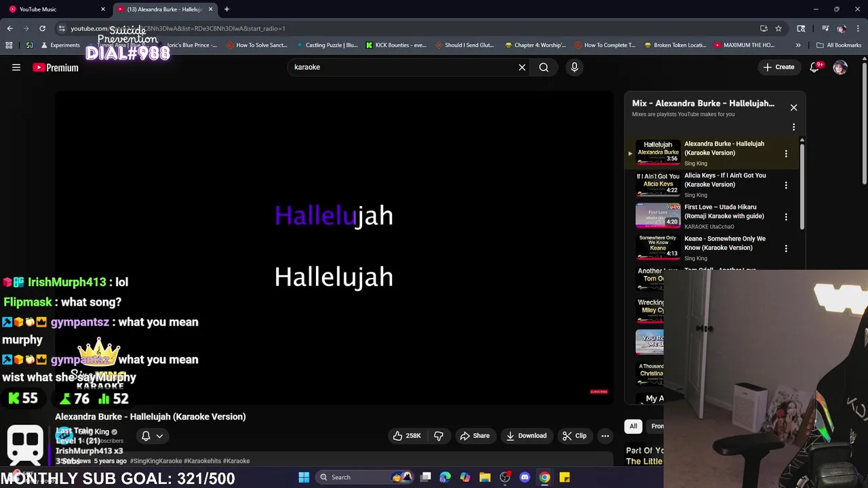Bookmark this page with star
This screenshot has height=488, width=868.
pos(778,28)
